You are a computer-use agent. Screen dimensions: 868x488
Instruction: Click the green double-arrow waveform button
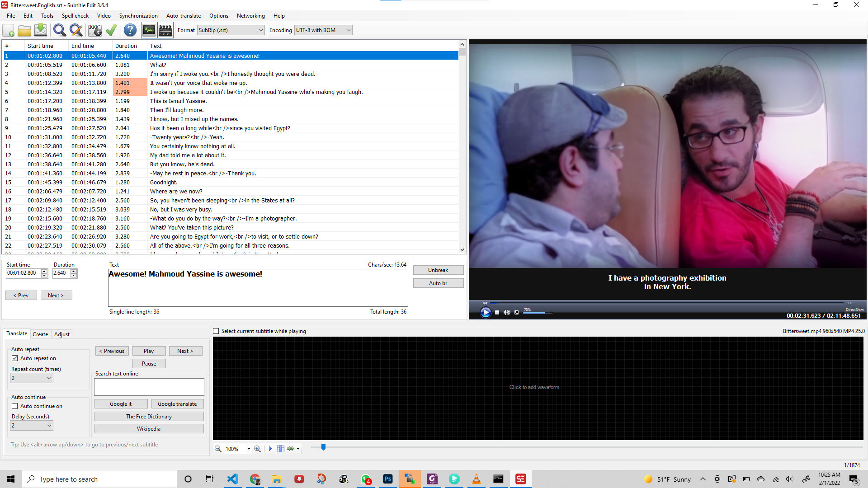click(x=291, y=449)
